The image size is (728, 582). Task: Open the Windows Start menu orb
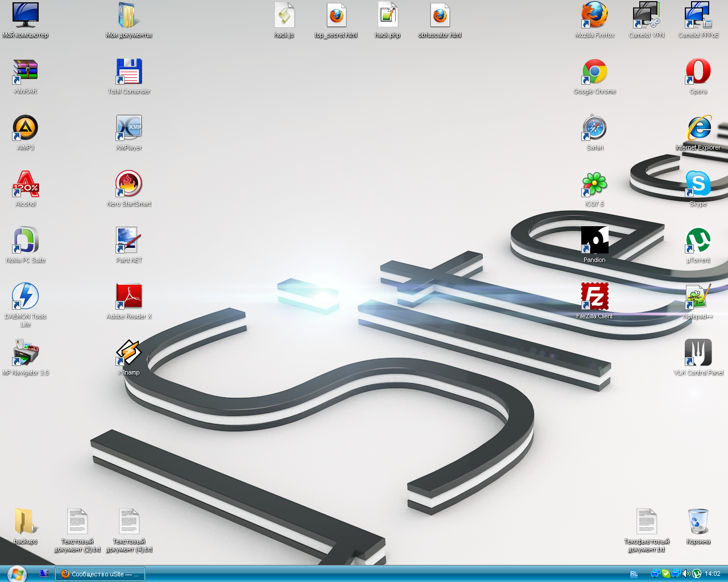pos(16,573)
